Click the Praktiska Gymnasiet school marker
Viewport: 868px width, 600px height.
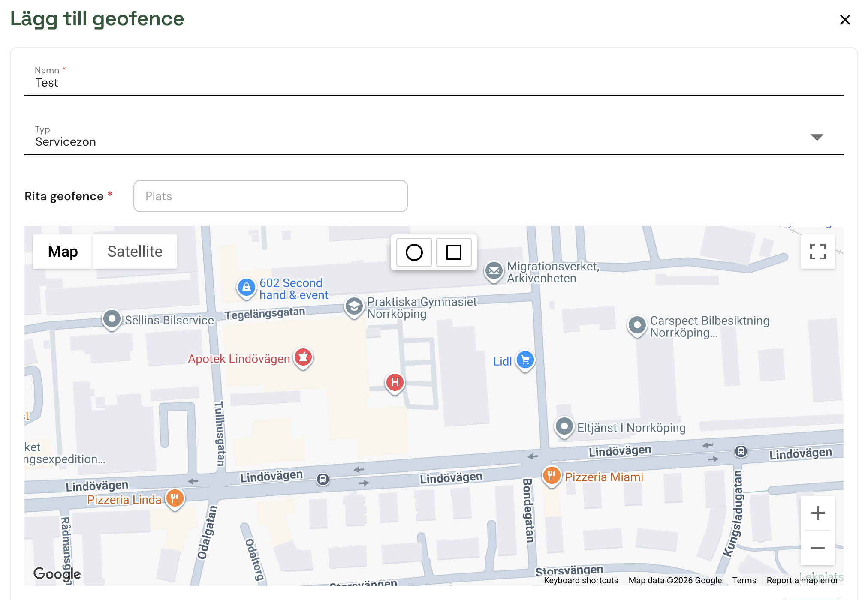point(354,307)
